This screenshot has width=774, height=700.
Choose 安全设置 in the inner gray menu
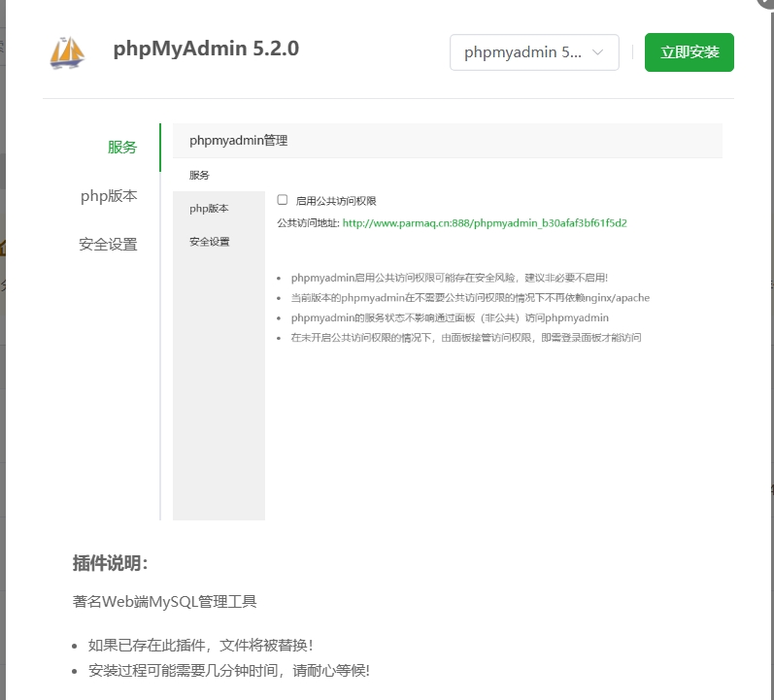pos(210,242)
